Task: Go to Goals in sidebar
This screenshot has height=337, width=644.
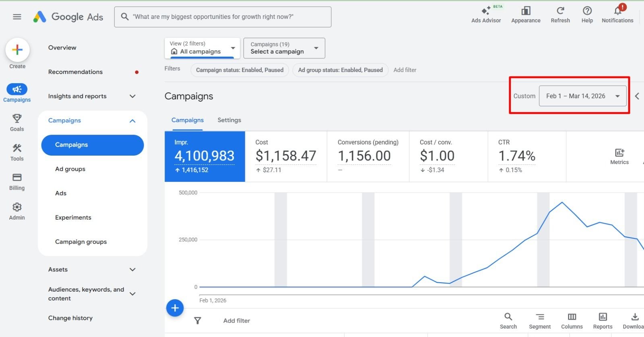Action: (17, 122)
